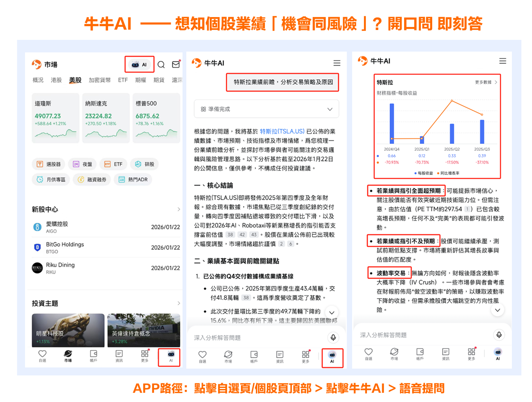Switch to the 港股 market tab
532x402 pixels.
56,80
